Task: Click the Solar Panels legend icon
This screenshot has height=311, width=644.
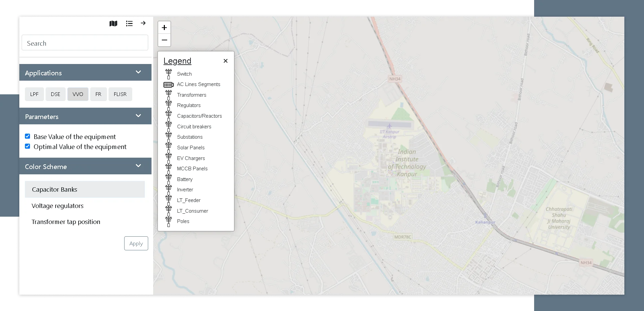Action: [x=168, y=148]
